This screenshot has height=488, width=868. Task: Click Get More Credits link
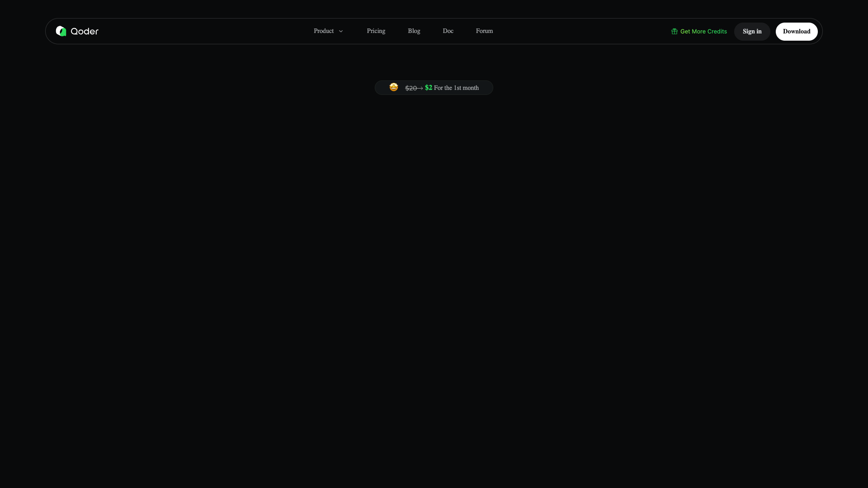coord(703,31)
